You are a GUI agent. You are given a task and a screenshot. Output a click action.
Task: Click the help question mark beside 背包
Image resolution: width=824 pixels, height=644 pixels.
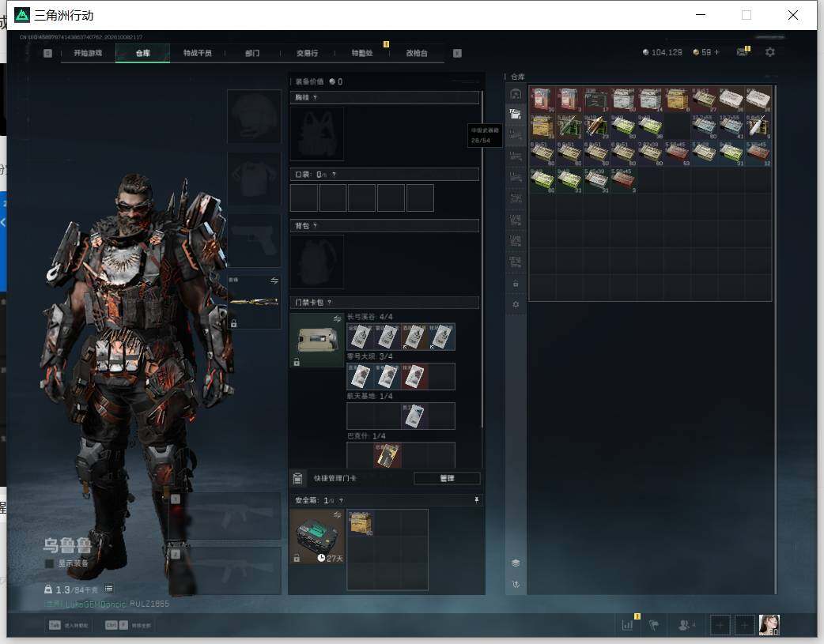click(315, 226)
